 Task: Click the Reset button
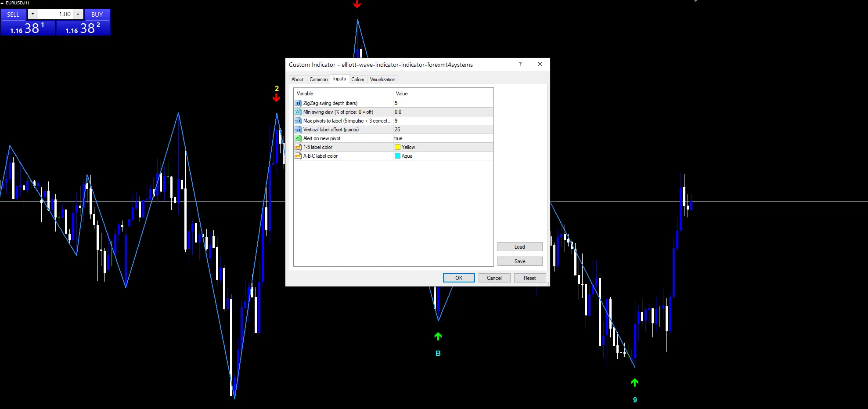click(529, 278)
